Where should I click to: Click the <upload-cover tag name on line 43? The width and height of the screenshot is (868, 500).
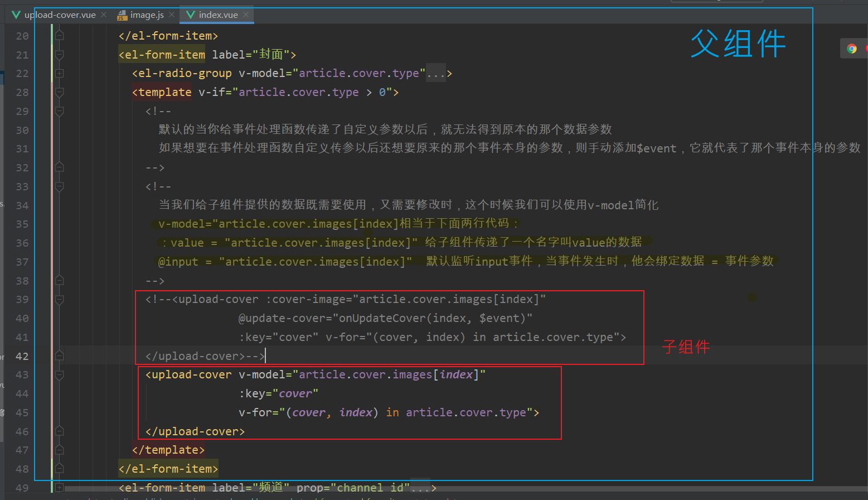pyautogui.click(x=188, y=375)
